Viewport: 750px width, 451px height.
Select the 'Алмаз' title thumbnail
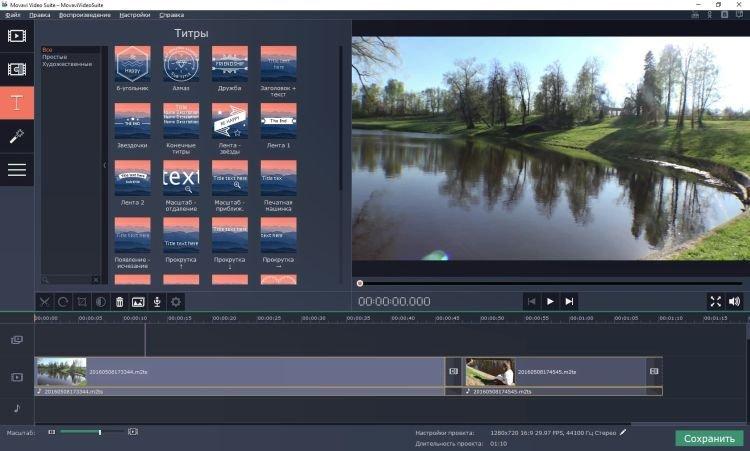[x=181, y=64]
